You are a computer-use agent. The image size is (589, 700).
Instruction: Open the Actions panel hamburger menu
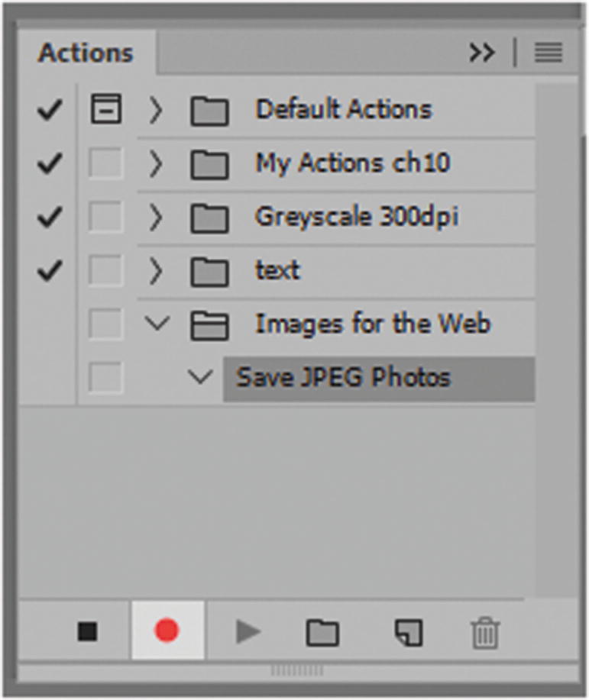tap(548, 53)
